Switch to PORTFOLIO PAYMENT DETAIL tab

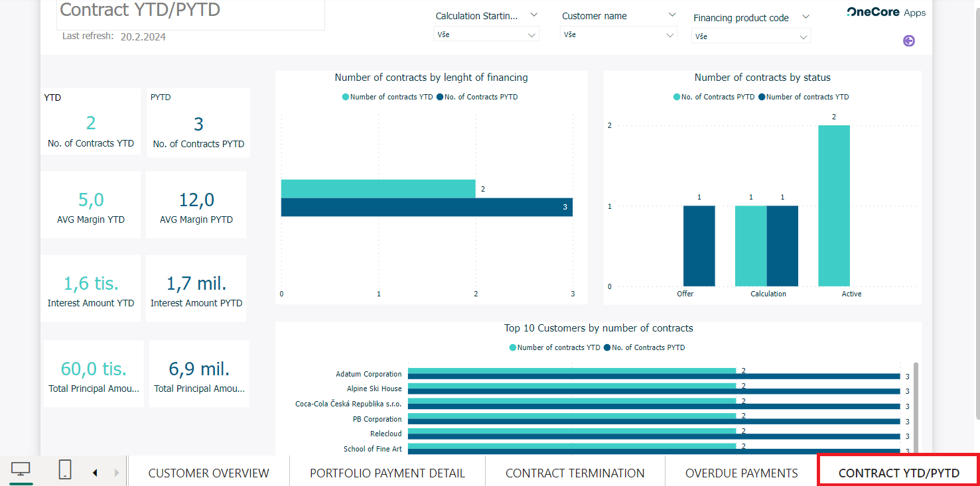387,473
